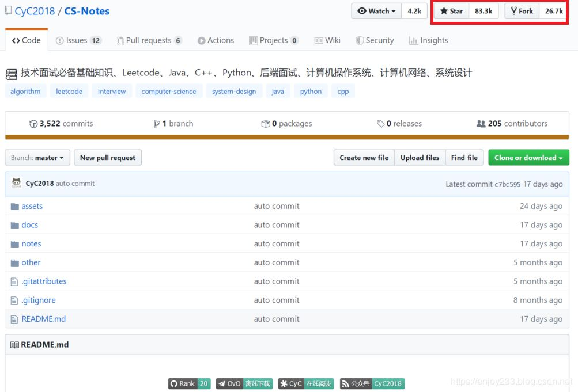Star the CS-Notes repository
This screenshot has height=392, width=578.
point(452,11)
